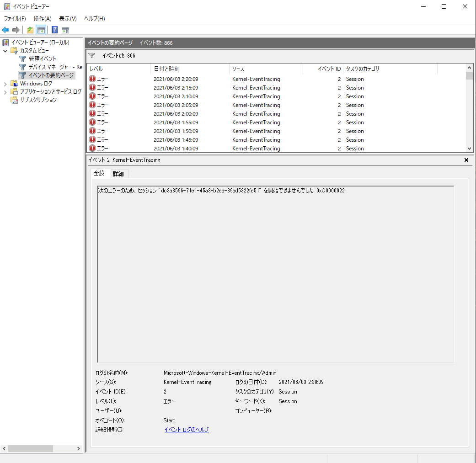Click the 管理イベント filter icon in tree
This screenshot has height=463, width=476.
click(x=23, y=59)
